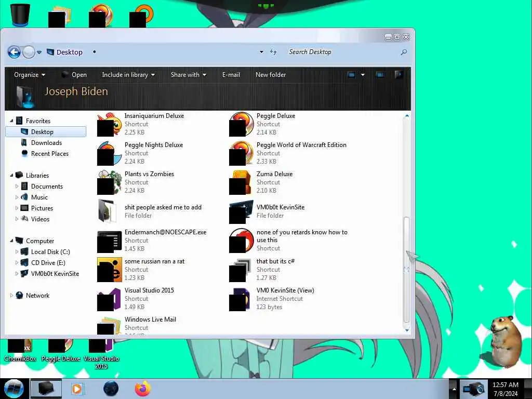Screen dimensions: 532x399
Task: Select Local Disk (C:) in tree
Action: tap(50, 252)
